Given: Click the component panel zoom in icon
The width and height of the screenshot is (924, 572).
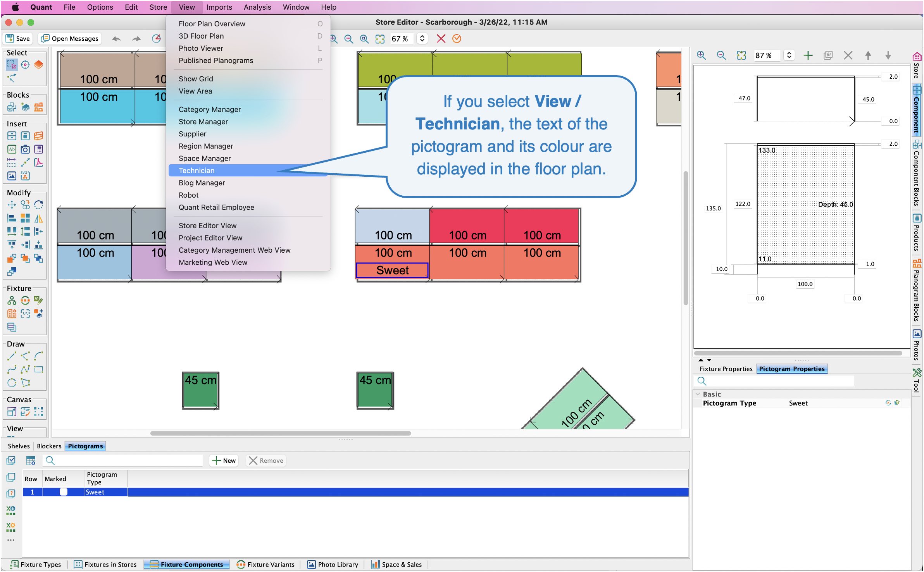Looking at the screenshot, I should click(701, 55).
